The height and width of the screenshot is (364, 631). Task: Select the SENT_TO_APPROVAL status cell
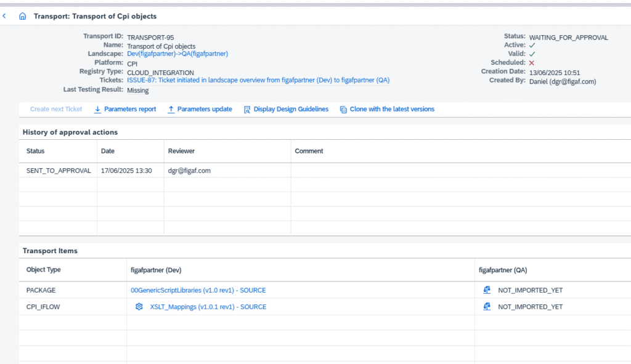tap(59, 171)
